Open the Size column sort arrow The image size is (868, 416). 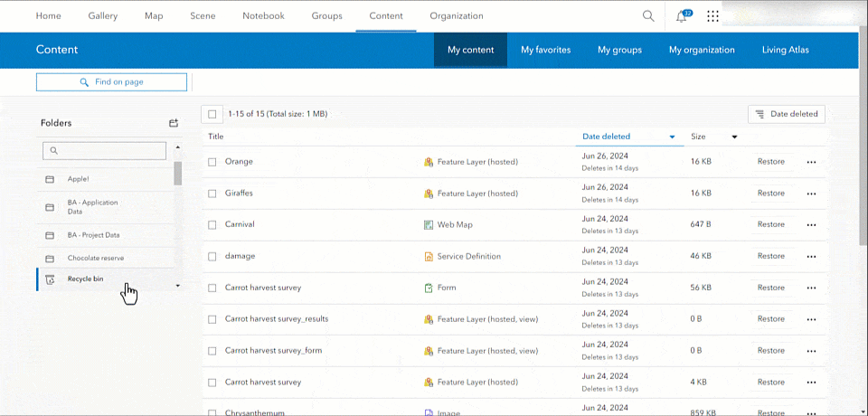click(x=734, y=137)
